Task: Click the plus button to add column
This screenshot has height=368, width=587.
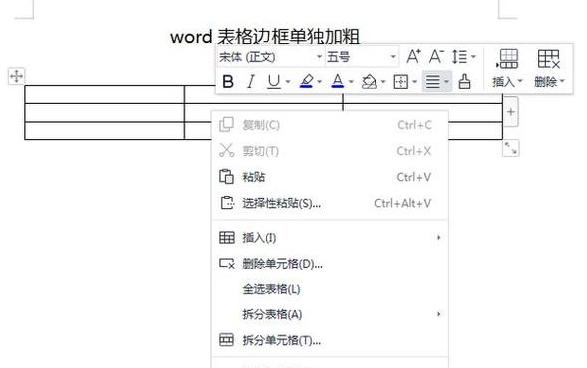Action: [511, 112]
